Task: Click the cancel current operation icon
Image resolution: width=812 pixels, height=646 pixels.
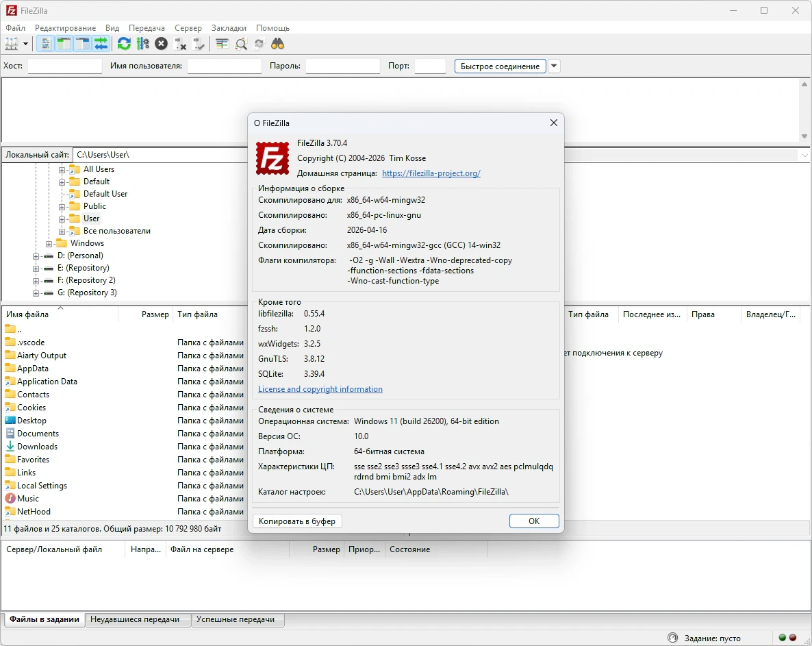Action: [161, 44]
